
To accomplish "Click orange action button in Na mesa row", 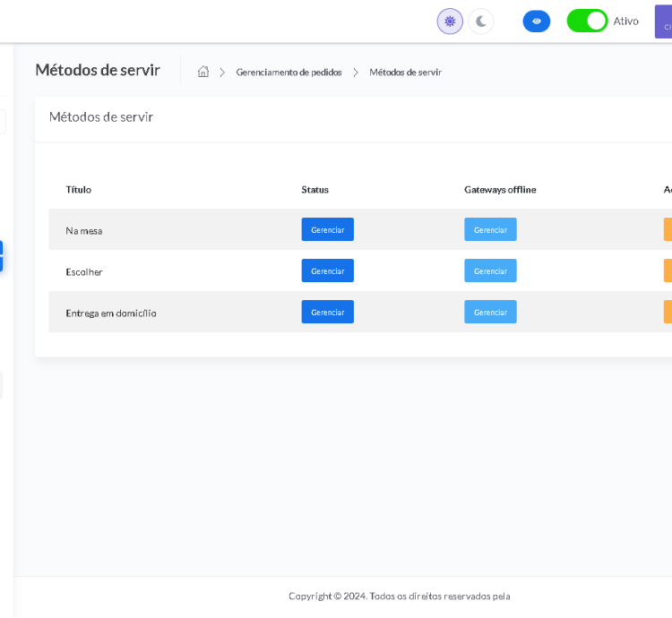I will click(668, 229).
